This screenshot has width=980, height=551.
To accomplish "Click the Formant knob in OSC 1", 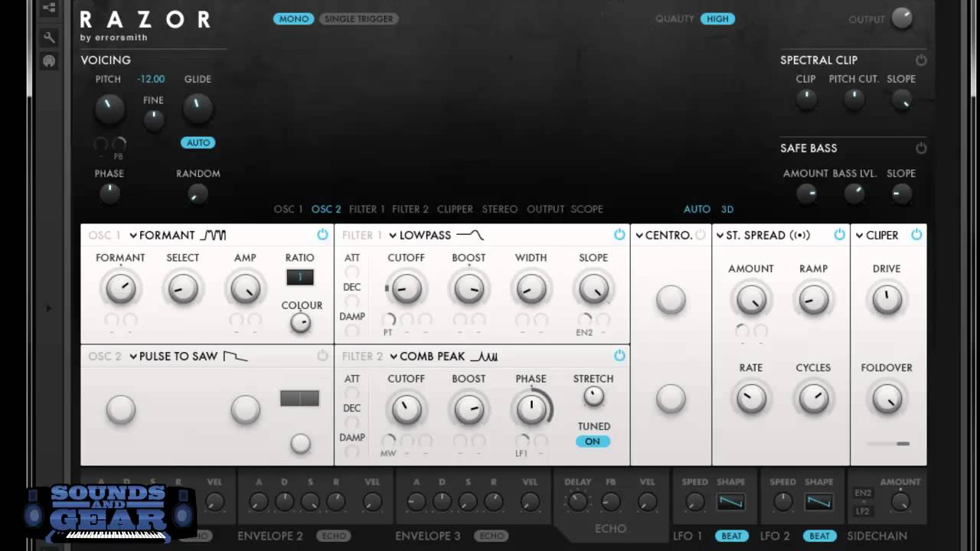I will pyautogui.click(x=120, y=289).
